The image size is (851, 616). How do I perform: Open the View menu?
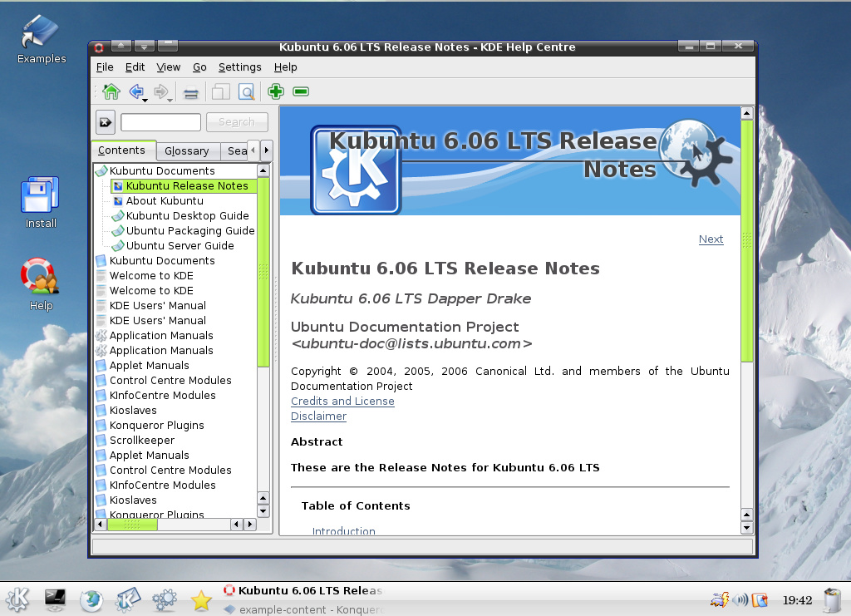(168, 67)
